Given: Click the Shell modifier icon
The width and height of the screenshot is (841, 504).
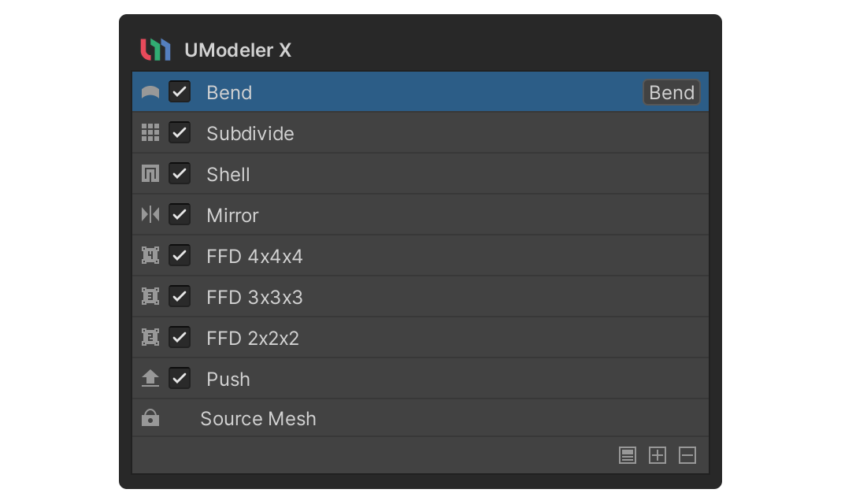Looking at the screenshot, I should [x=150, y=174].
